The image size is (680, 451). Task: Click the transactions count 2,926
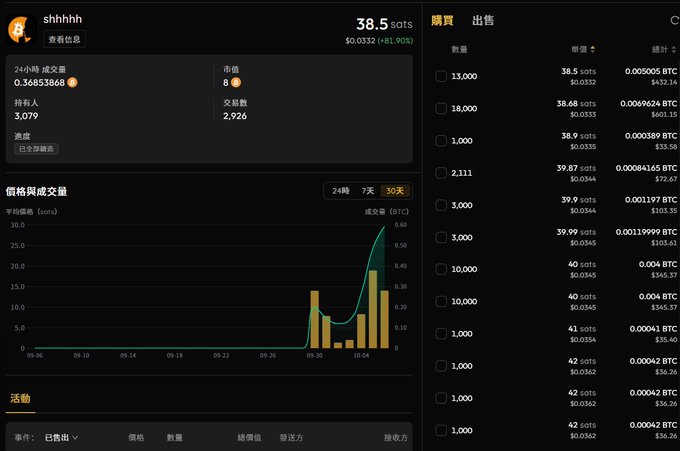tap(235, 116)
